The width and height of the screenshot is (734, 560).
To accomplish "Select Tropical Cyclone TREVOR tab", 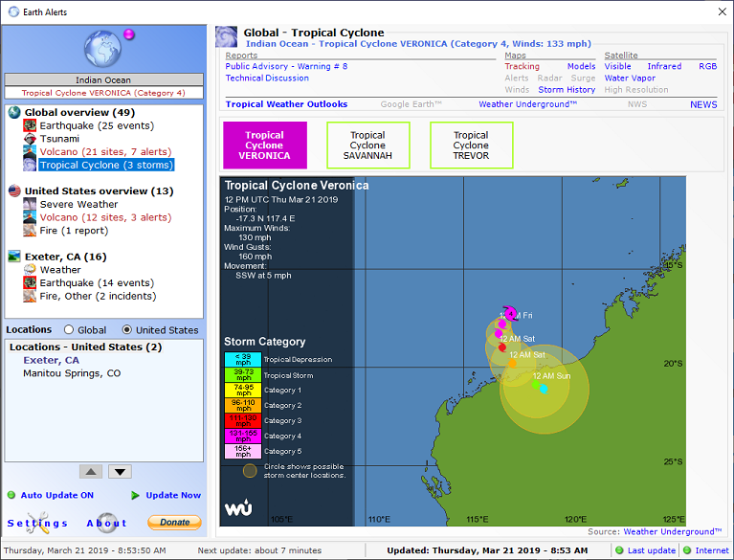I will coord(472,146).
